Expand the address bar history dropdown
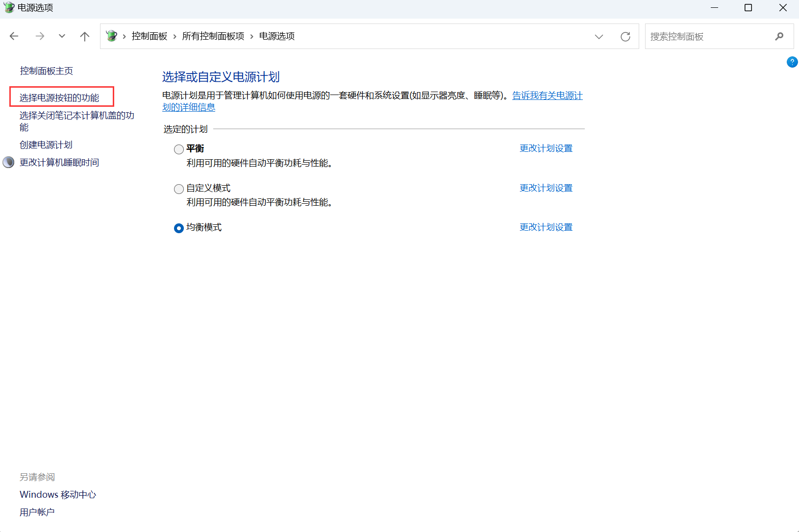The height and width of the screenshot is (532, 799). click(x=599, y=37)
